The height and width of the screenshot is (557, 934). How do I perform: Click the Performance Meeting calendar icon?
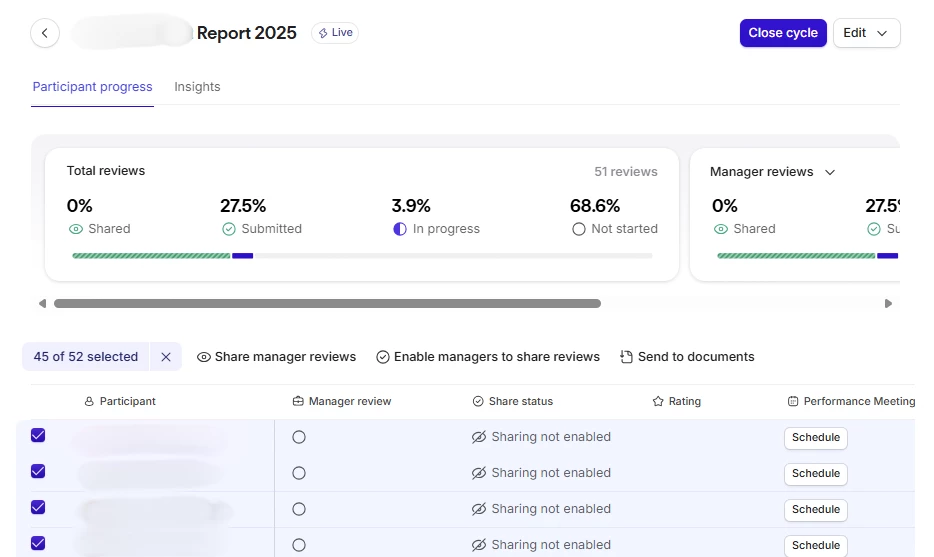(x=793, y=401)
